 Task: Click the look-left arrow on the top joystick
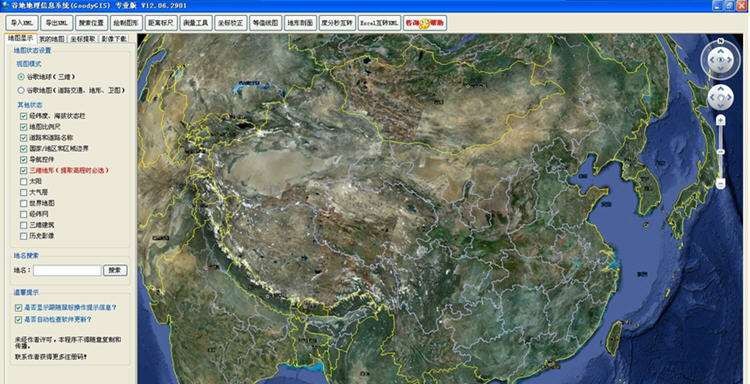[x=712, y=60]
